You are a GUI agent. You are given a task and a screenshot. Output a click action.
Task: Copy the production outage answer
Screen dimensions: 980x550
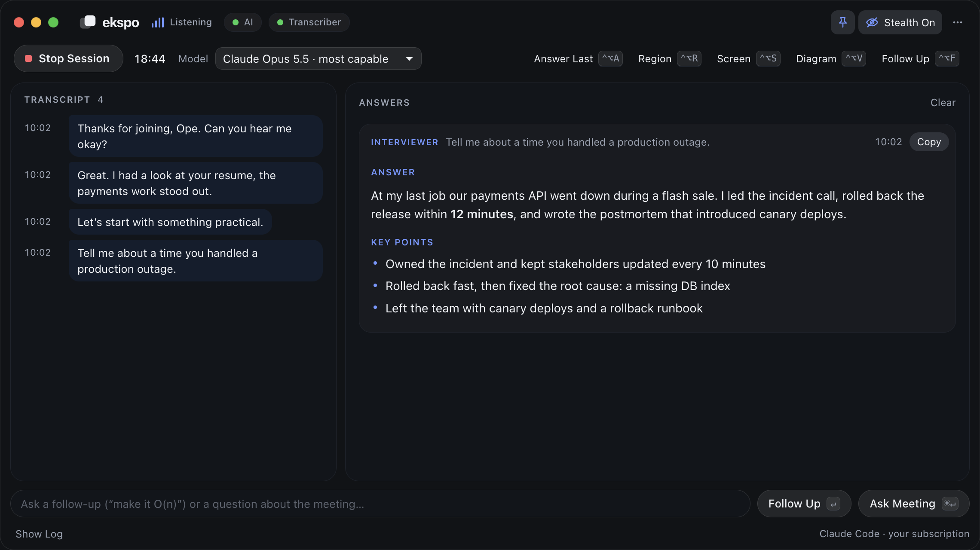(x=929, y=142)
